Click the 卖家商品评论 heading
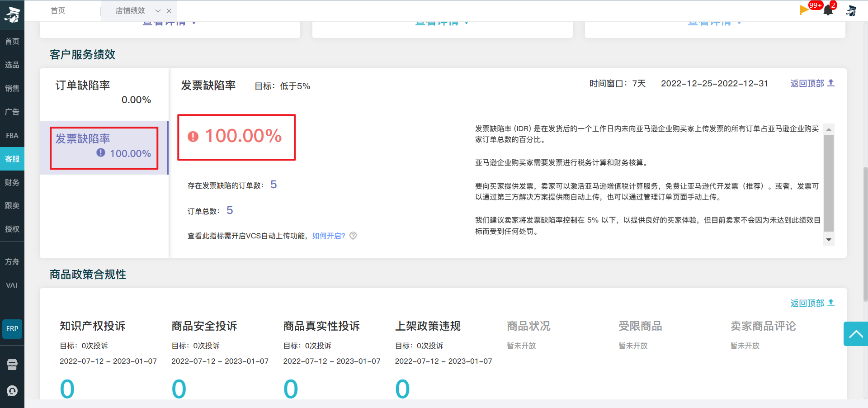The width and height of the screenshot is (868, 408). 763,326
